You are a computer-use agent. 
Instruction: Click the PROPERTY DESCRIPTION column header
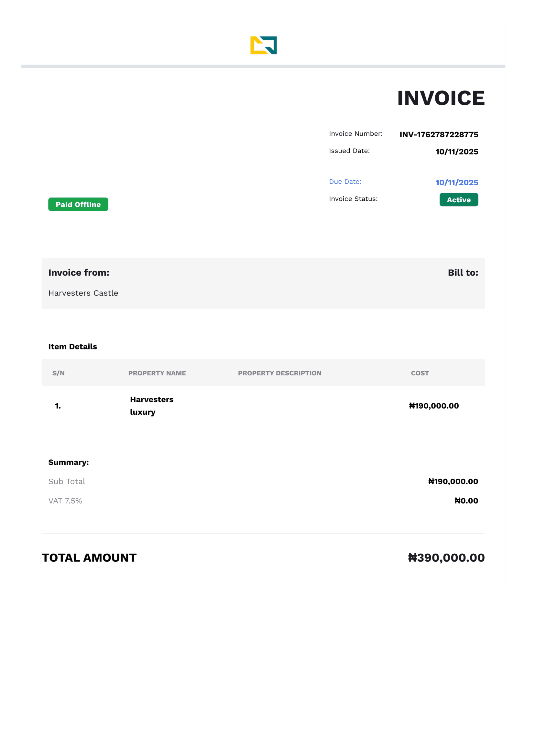pos(280,373)
